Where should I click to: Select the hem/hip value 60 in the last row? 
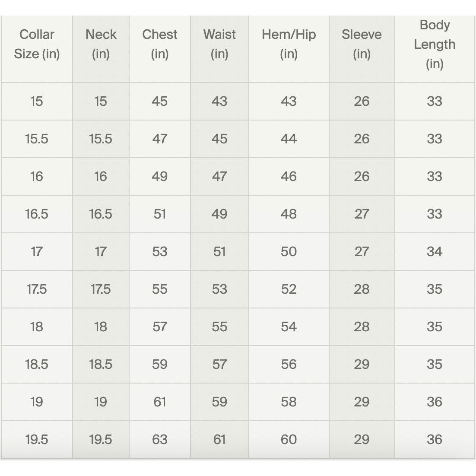click(x=289, y=439)
